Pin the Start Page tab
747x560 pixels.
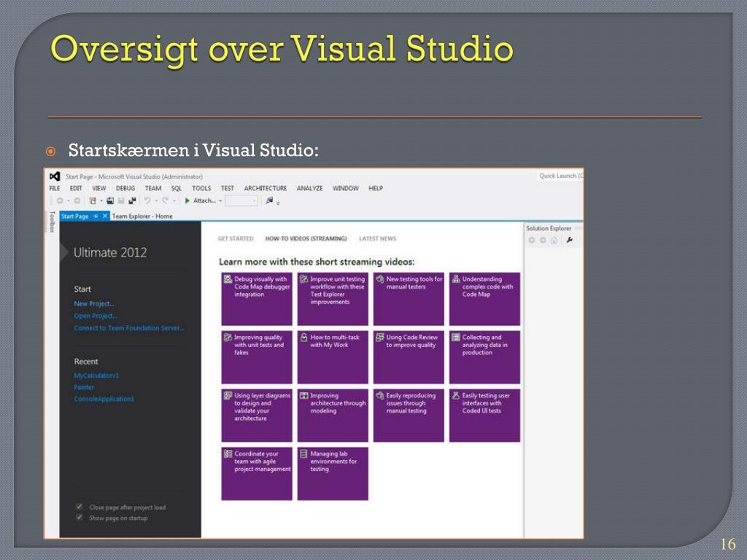(96, 216)
